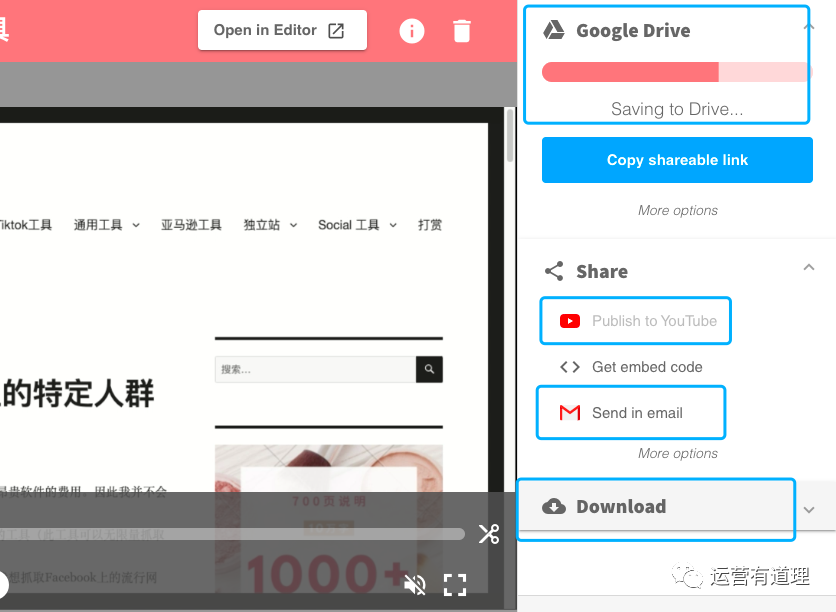Viewport: 836px width, 612px height.
Task: Choose Get embed code
Action: click(x=631, y=367)
